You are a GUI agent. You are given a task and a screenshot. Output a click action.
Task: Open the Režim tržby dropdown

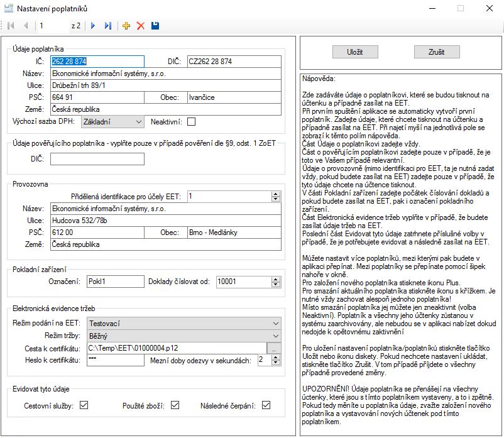coord(184,336)
